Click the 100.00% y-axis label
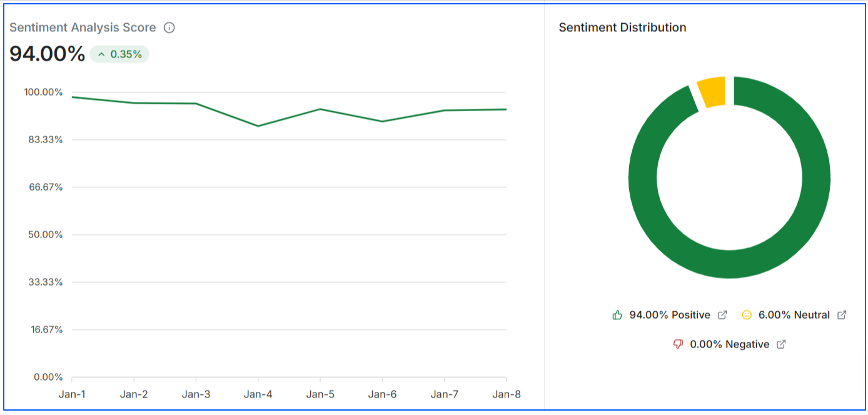 tap(44, 92)
